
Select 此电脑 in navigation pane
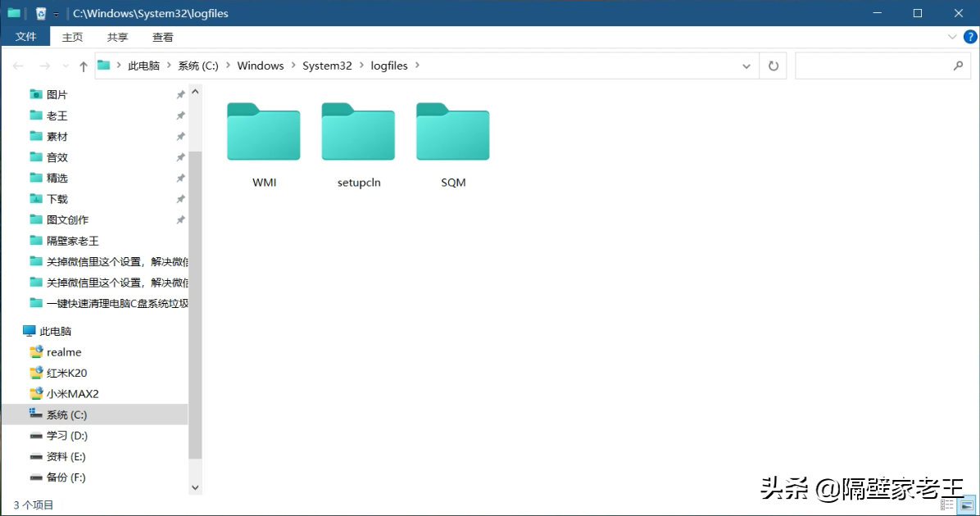(55, 331)
